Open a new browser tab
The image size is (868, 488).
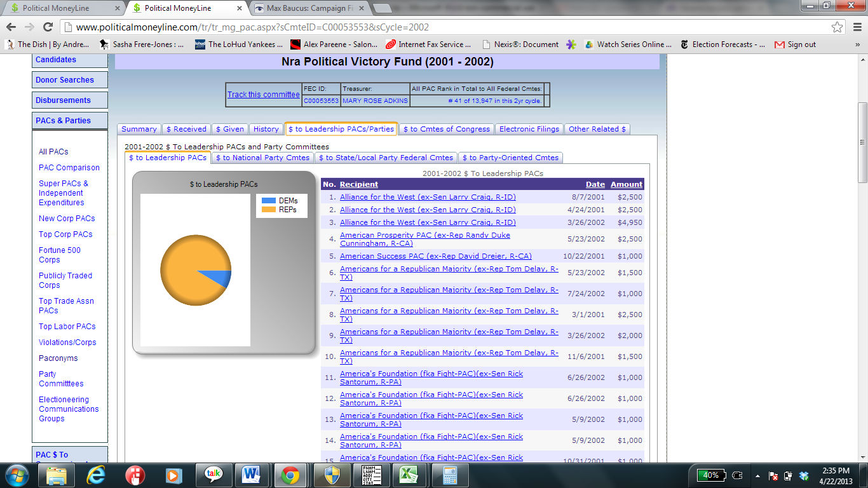pyautogui.click(x=381, y=8)
